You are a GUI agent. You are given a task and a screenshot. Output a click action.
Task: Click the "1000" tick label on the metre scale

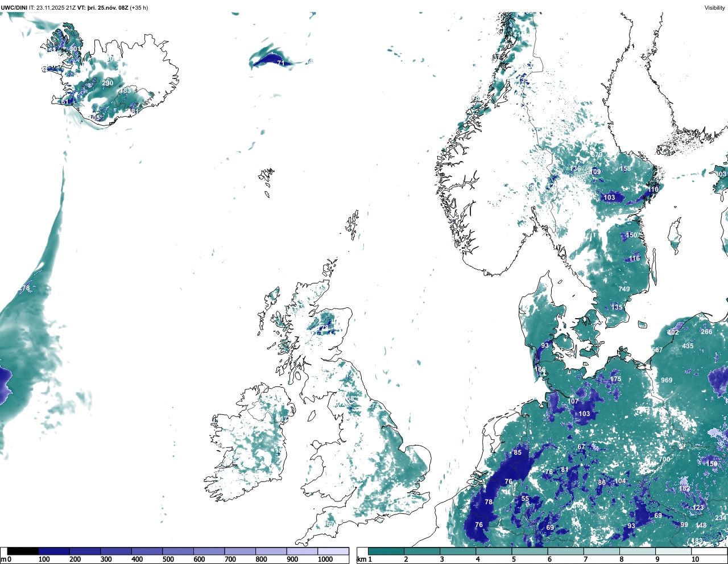[x=325, y=559]
